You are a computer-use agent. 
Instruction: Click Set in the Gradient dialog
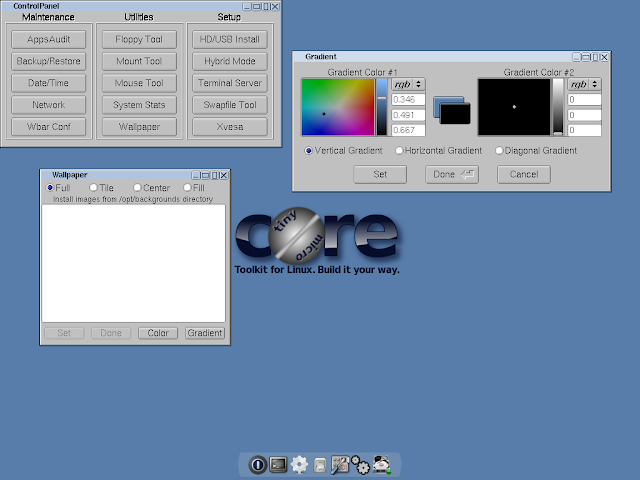380,174
